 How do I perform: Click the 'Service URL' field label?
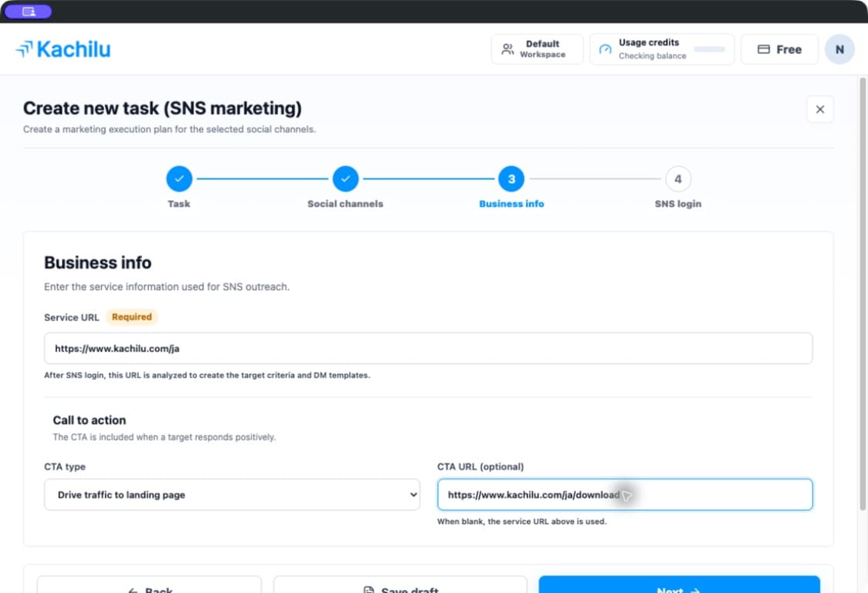71,317
